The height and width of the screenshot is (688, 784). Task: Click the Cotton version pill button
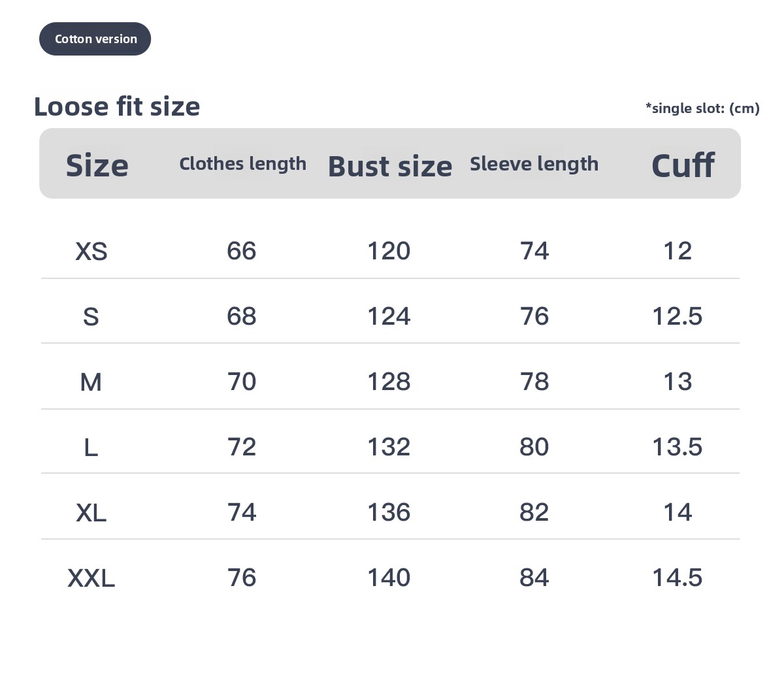(x=95, y=39)
